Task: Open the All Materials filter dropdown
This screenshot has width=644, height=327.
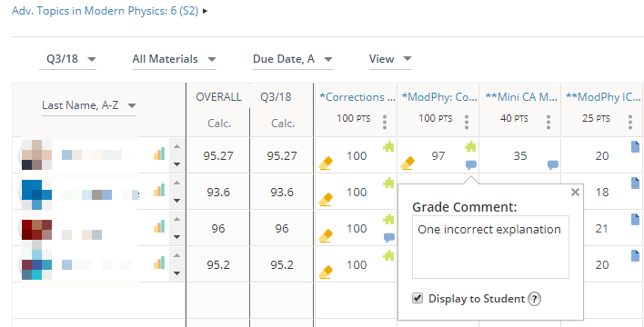Action: tap(174, 59)
